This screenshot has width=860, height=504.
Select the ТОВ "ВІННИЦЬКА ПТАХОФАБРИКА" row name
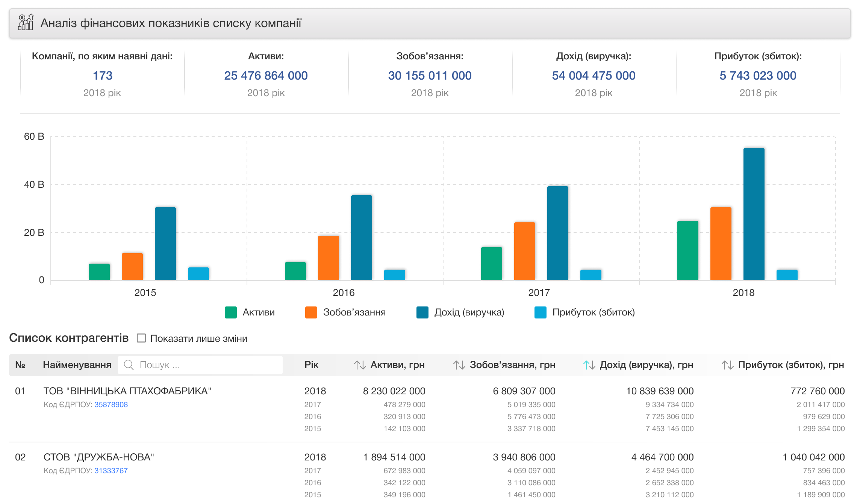(x=127, y=391)
